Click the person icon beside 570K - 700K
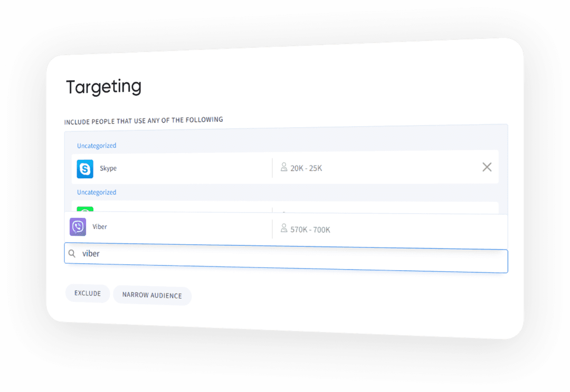Screen dimensions: 570x392 (284, 228)
